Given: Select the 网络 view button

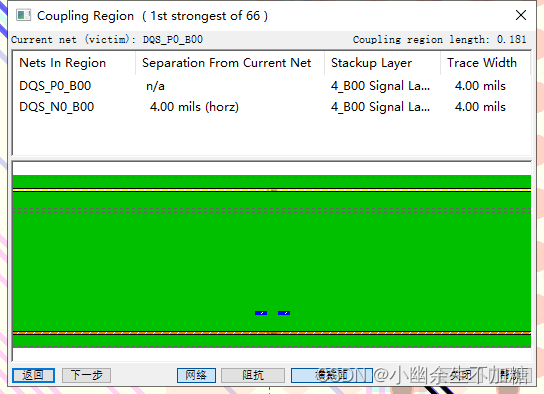Looking at the screenshot, I should pyautogui.click(x=196, y=375).
